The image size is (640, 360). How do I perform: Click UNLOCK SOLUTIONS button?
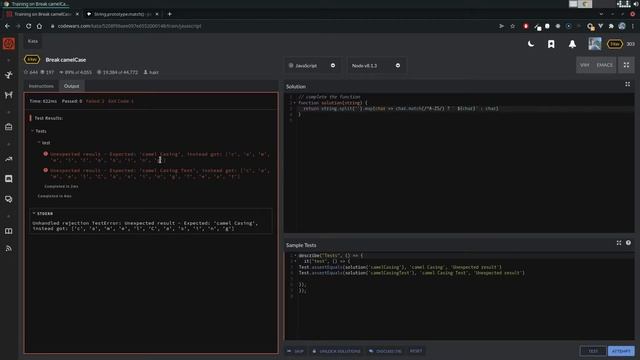[336, 351]
